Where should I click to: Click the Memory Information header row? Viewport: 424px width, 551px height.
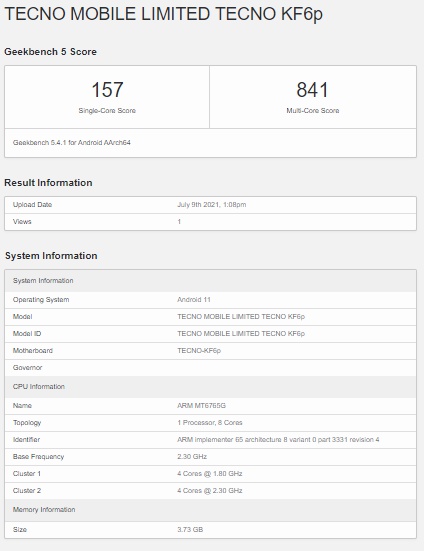[210, 510]
